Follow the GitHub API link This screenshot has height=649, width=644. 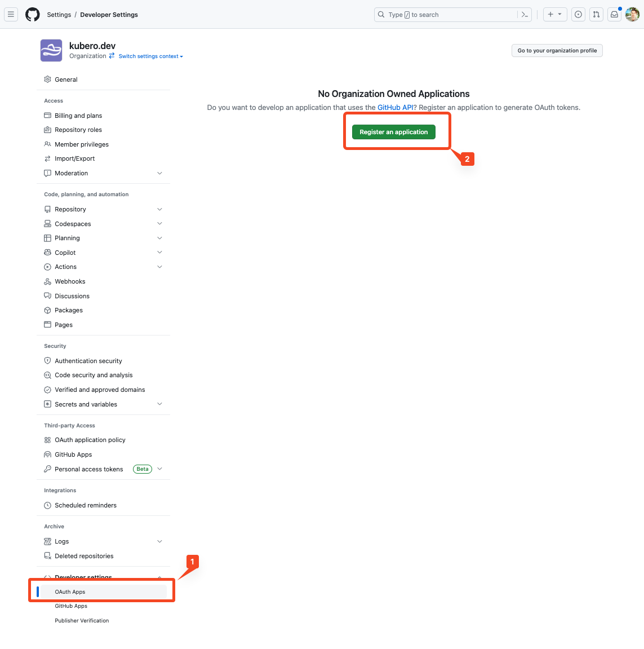395,108
